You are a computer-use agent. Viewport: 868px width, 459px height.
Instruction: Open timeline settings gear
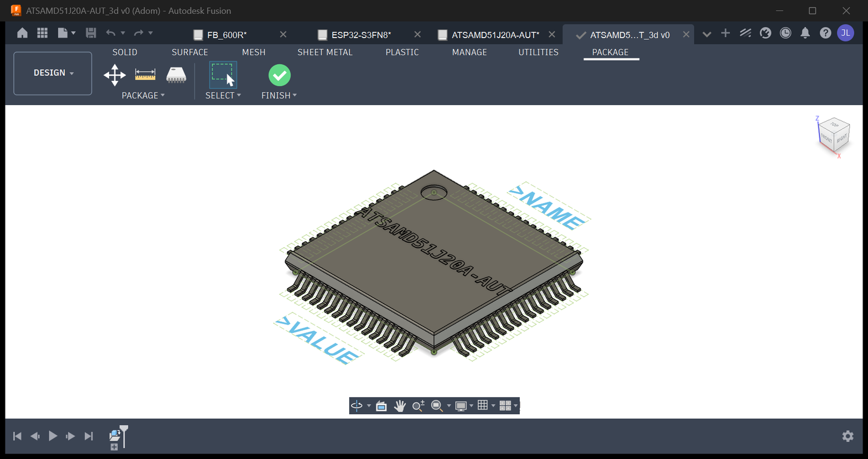(x=848, y=436)
